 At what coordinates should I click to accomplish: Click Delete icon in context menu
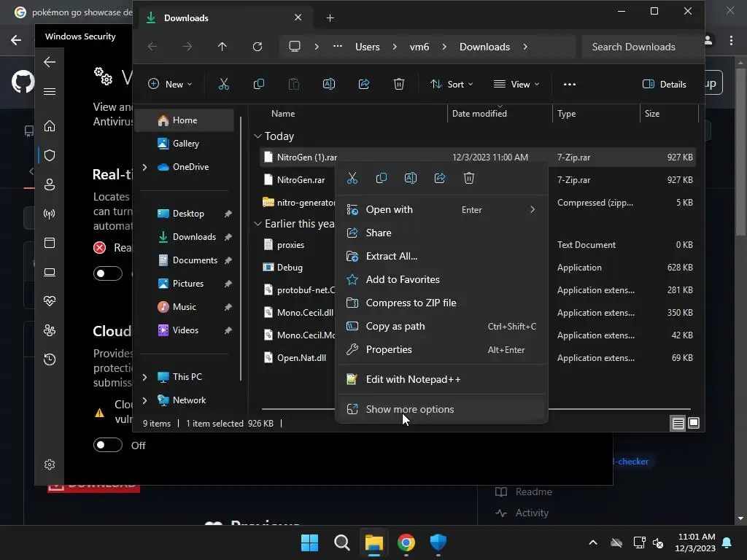point(469,178)
